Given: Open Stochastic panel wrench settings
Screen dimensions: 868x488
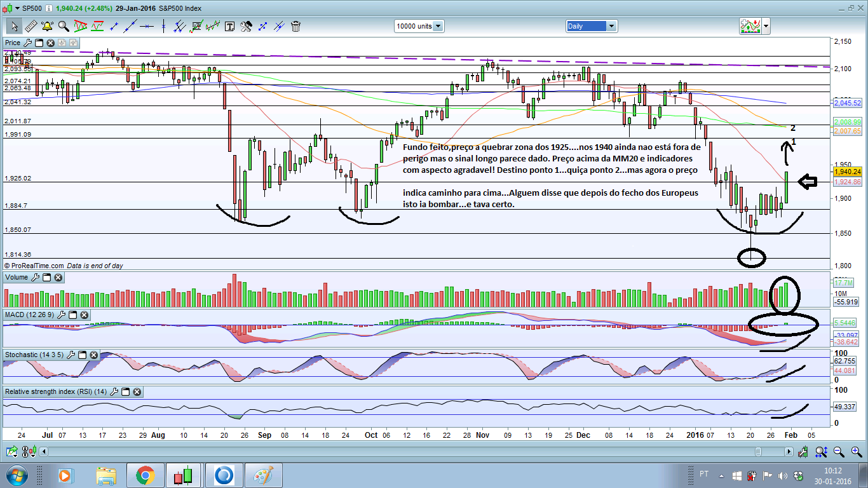Looking at the screenshot, I should coord(72,354).
